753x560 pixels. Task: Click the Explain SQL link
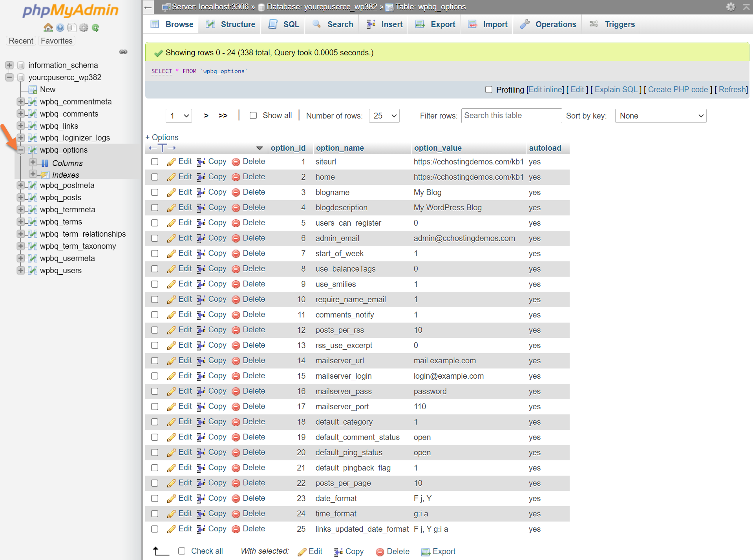click(616, 89)
